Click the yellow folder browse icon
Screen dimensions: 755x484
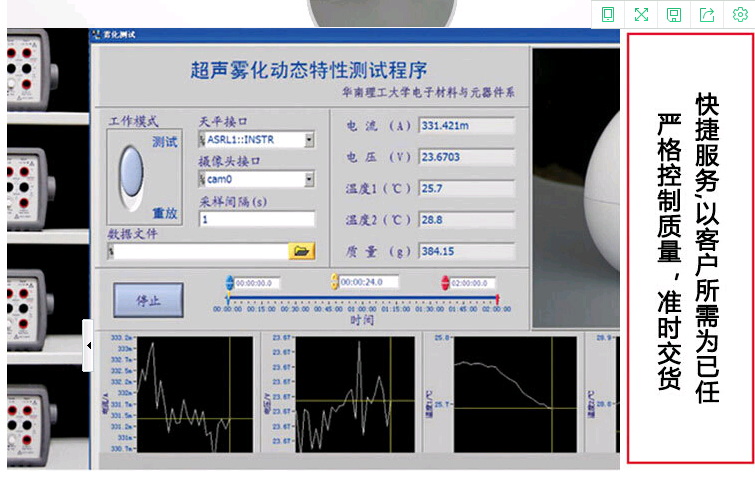point(302,251)
